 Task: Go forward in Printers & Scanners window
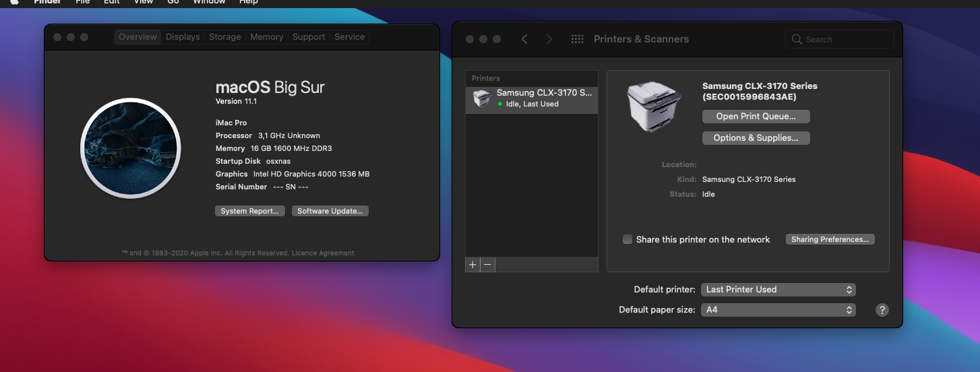point(549,39)
